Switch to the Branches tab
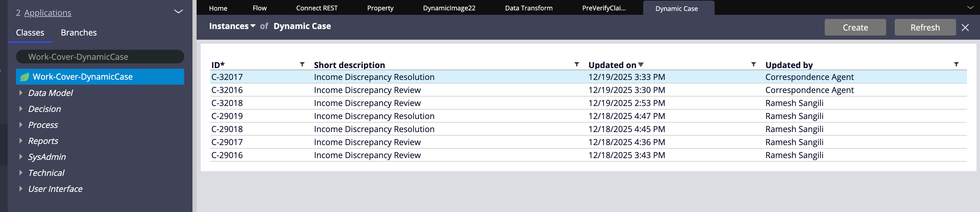 (x=78, y=33)
